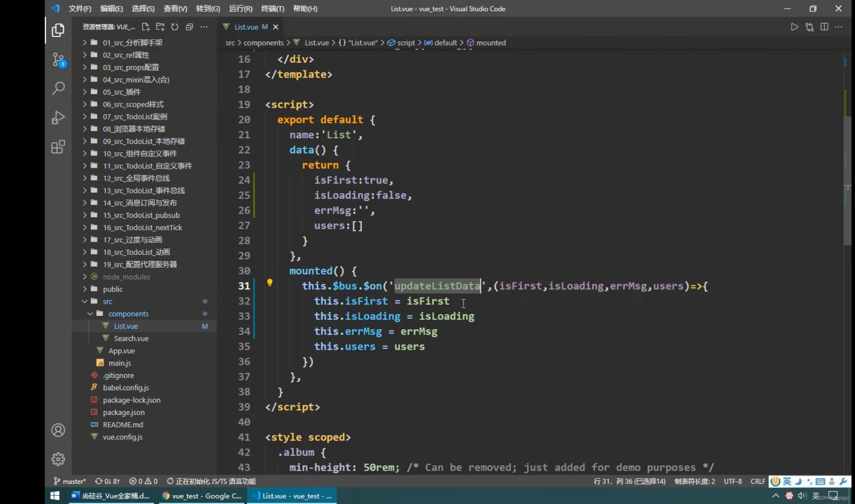Screen dimensions: 855x504
Task: Open Run and Debug view
Action: point(58,118)
